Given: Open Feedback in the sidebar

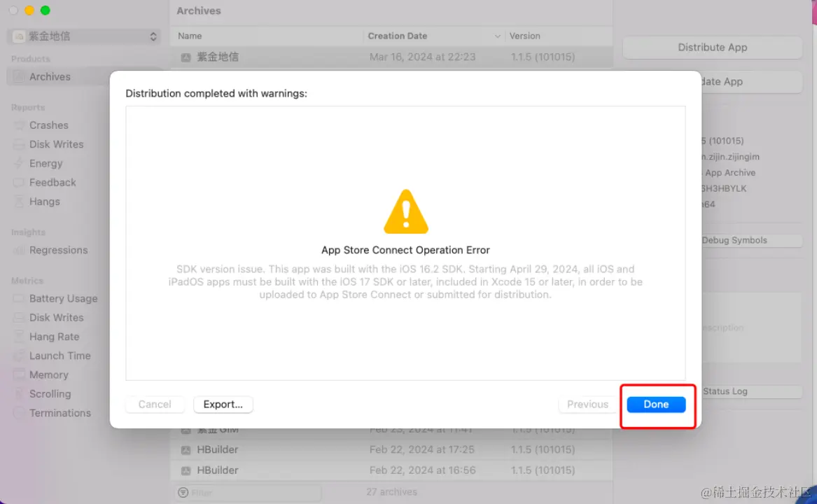Looking at the screenshot, I should coord(53,183).
